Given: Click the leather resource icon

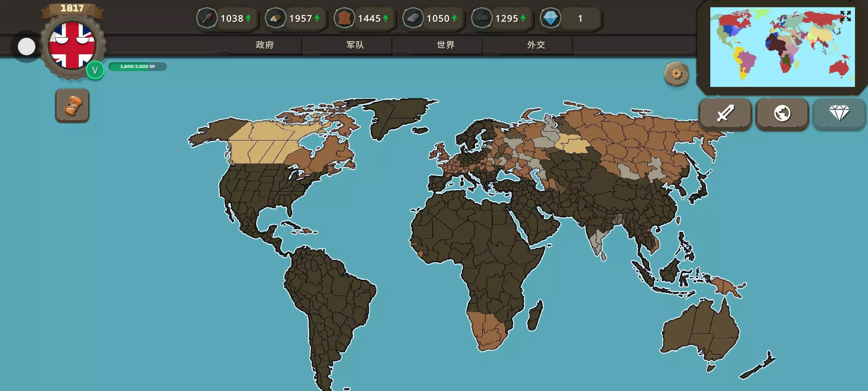Looking at the screenshot, I should [x=344, y=18].
